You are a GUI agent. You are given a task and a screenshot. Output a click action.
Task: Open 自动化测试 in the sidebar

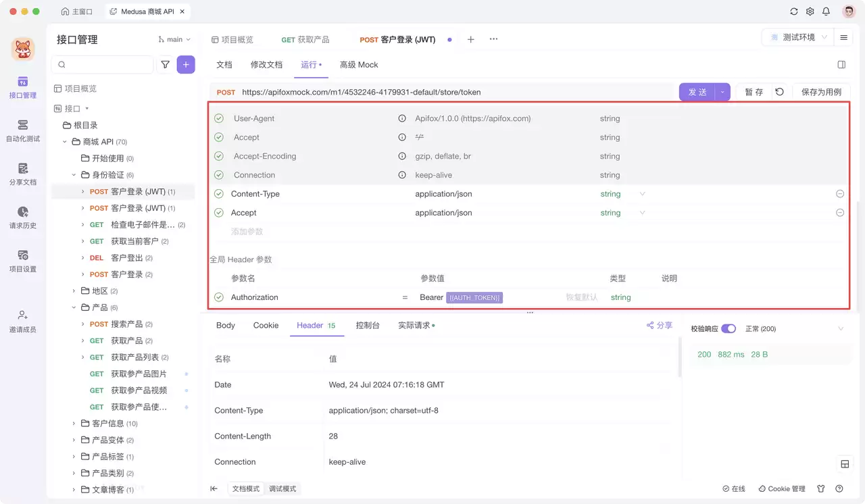pos(23,130)
